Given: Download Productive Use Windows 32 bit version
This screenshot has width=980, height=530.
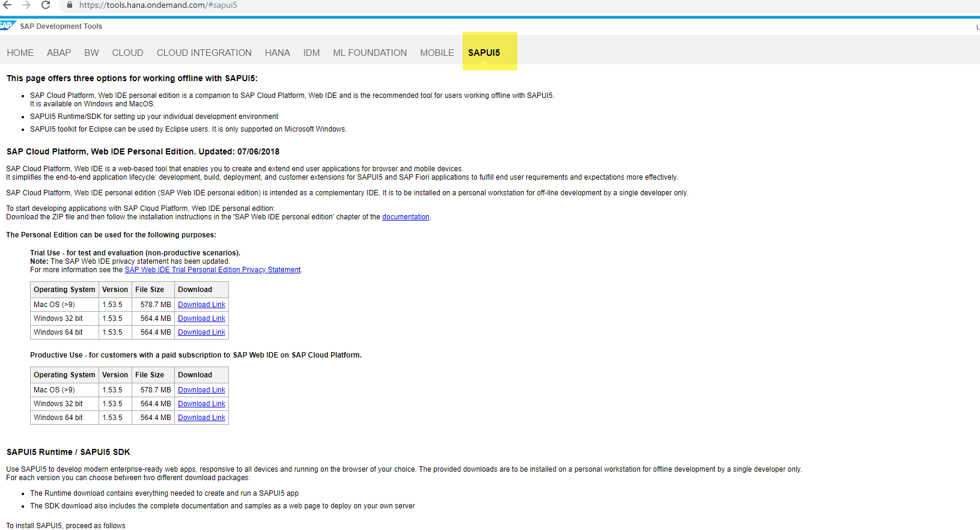Looking at the screenshot, I should click(x=201, y=404).
